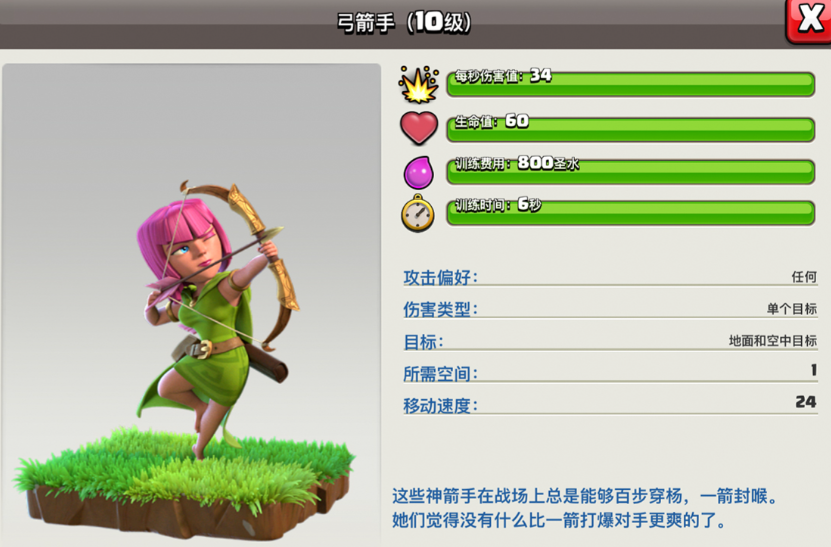Click the damage per second bar showing 34
Screen dimensions: 831x547
point(631,84)
